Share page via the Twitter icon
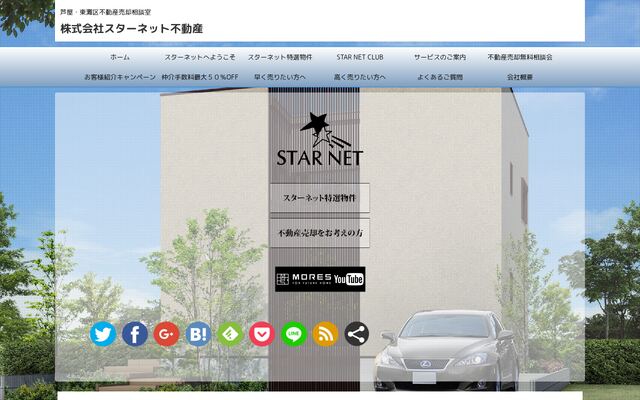This screenshot has width=640, height=400. (x=102, y=334)
